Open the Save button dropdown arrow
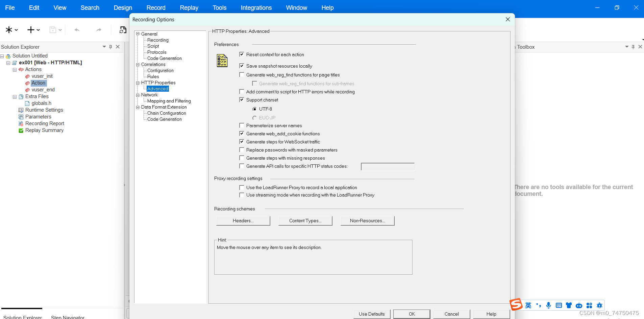This screenshot has width=644, height=319. [60, 30]
